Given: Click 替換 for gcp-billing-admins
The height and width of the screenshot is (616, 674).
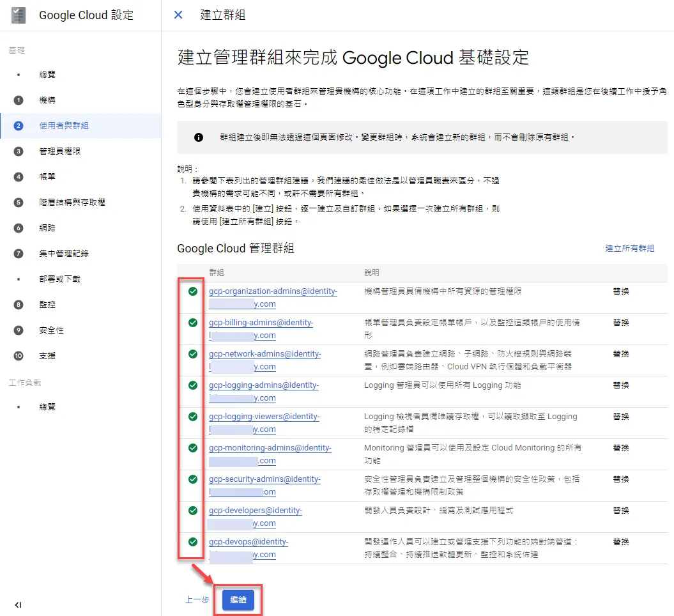Looking at the screenshot, I should (621, 323).
